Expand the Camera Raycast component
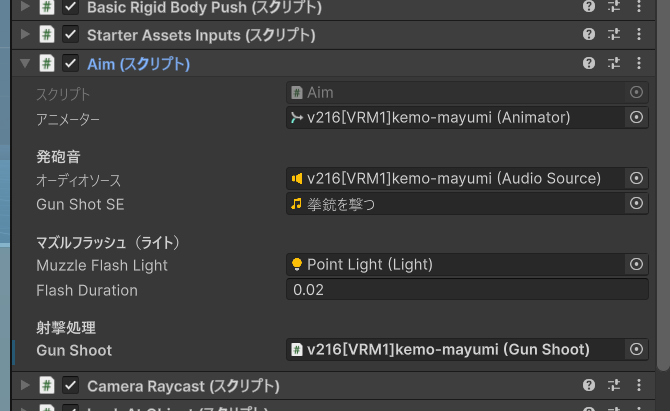Screen dimensions: 670x411 (24, 385)
